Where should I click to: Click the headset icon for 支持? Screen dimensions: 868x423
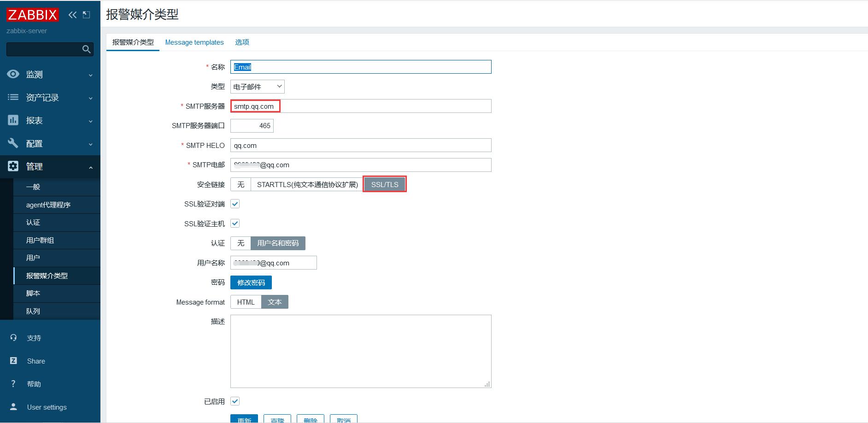(13, 337)
